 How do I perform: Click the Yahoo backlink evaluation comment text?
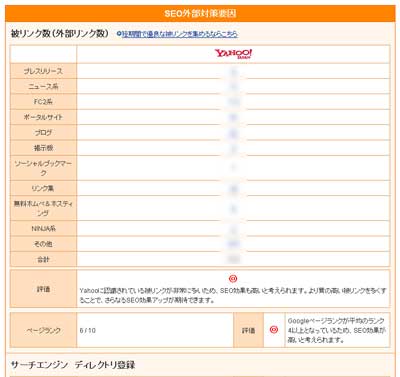(x=233, y=295)
